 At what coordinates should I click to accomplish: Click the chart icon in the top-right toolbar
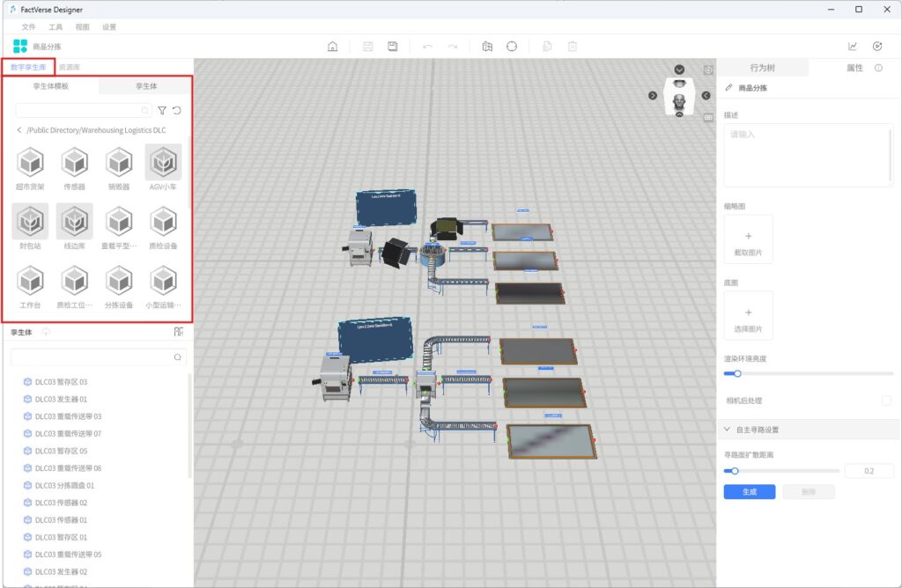(x=853, y=47)
